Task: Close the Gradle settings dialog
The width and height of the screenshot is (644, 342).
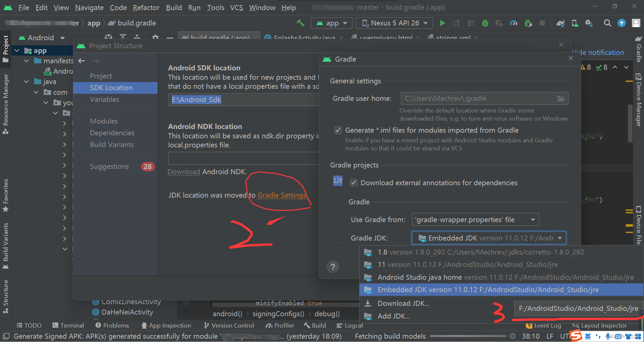Action: click(571, 58)
